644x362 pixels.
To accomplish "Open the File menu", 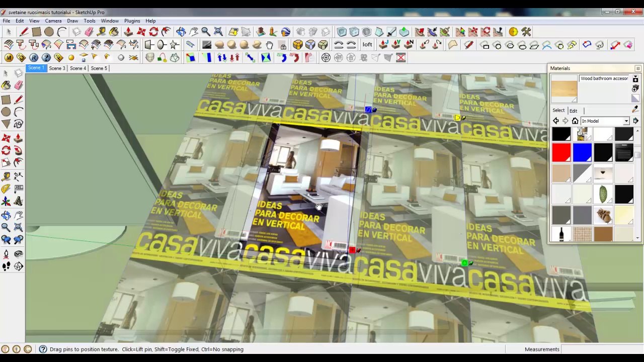I will click(7, 21).
